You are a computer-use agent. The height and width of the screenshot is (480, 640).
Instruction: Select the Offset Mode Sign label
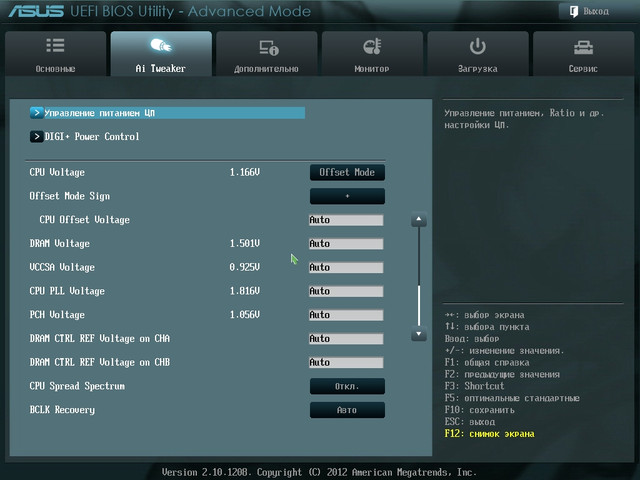coord(70,196)
